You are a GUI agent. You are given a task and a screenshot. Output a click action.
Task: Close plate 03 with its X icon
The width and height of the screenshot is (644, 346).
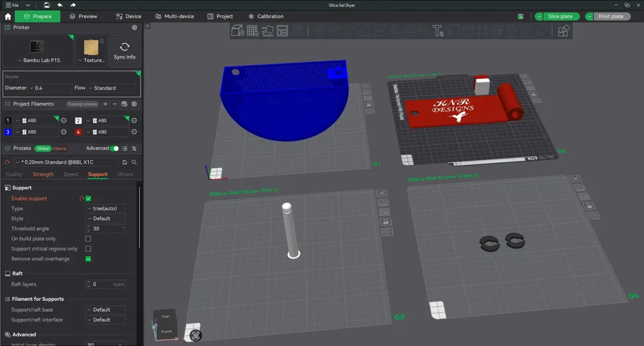point(381,193)
